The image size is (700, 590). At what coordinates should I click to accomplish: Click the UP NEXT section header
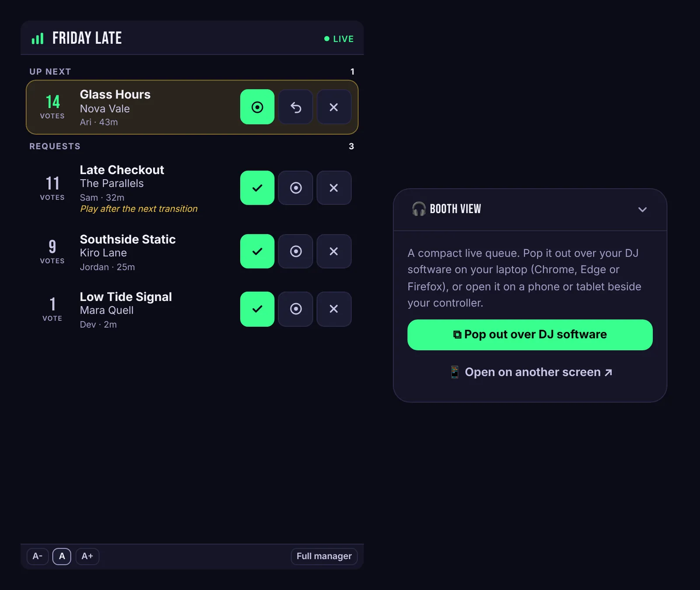[50, 72]
